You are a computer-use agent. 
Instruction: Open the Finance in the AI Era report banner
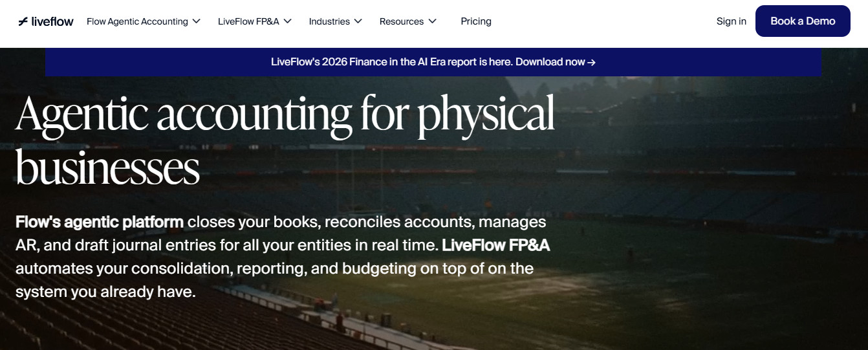coord(433,62)
